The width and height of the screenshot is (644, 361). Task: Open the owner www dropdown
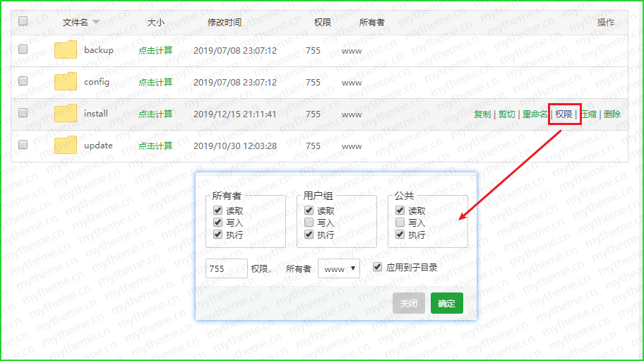339,269
